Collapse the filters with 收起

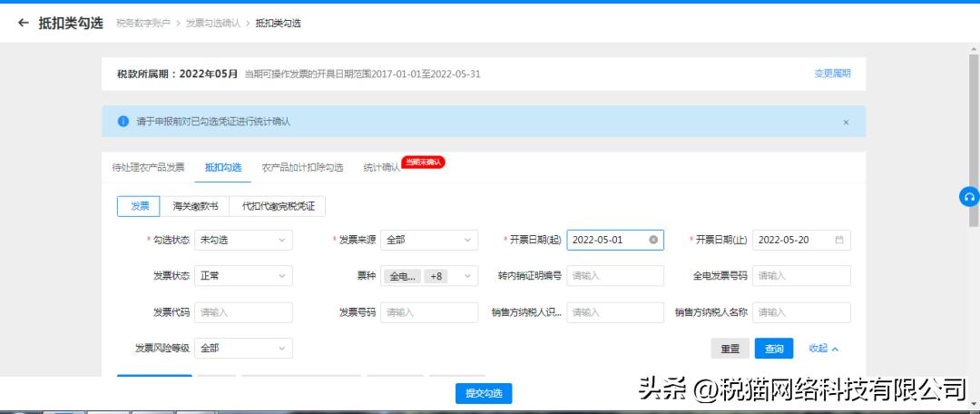click(x=824, y=349)
